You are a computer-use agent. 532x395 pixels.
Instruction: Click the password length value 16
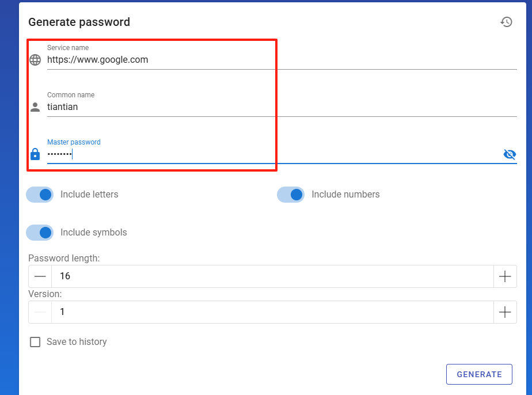tap(272, 276)
